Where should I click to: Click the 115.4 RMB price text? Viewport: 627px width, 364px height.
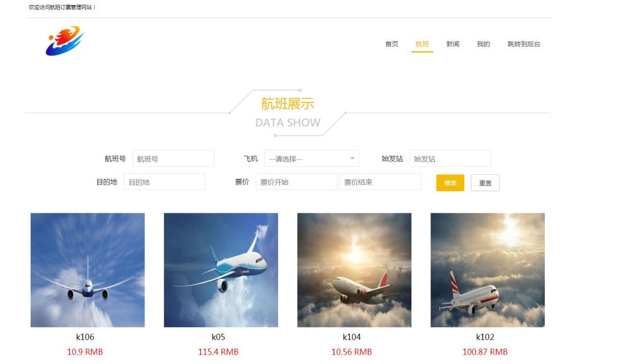[x=218, y=352]
